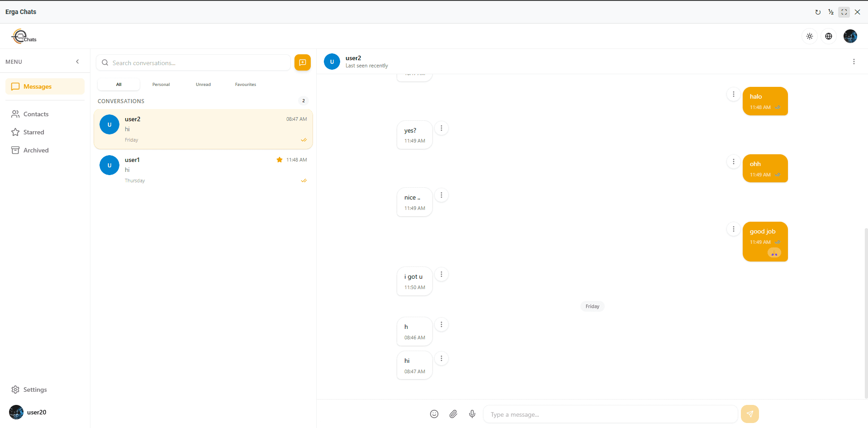
Task: Open the language globe menu
Action: click(x=829, y=36)
